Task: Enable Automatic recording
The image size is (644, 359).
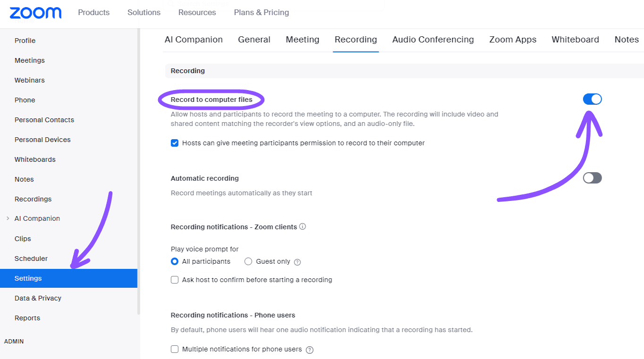Action: tap(592, 178)
